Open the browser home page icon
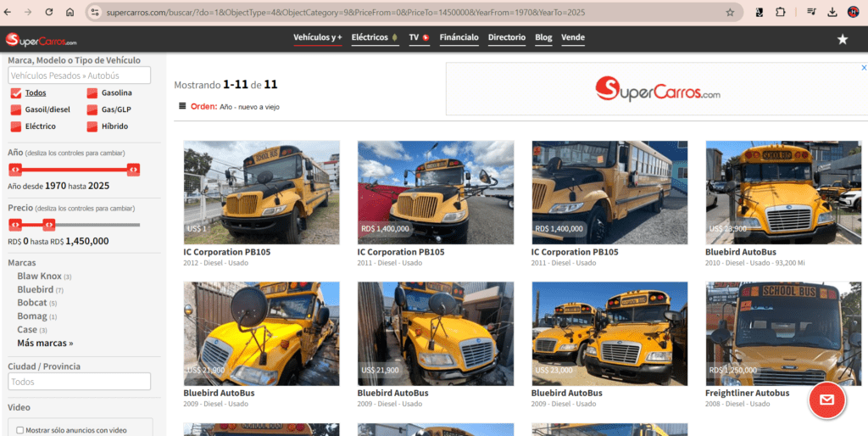 (70, 12)
